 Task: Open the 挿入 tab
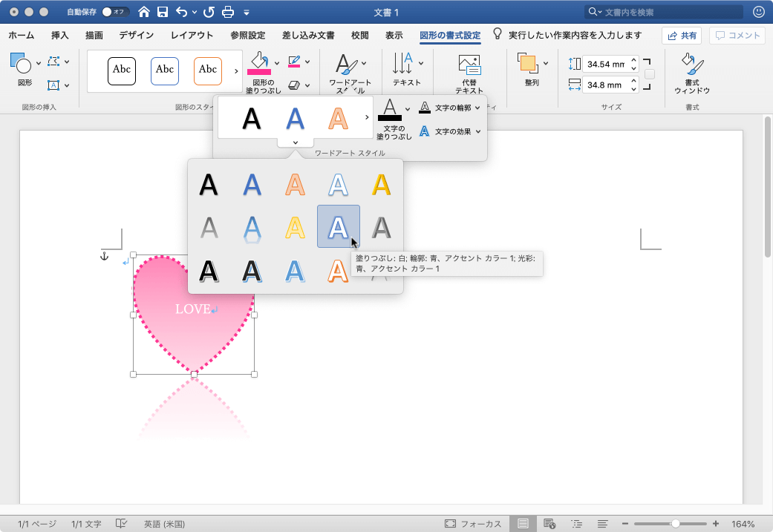59,35
